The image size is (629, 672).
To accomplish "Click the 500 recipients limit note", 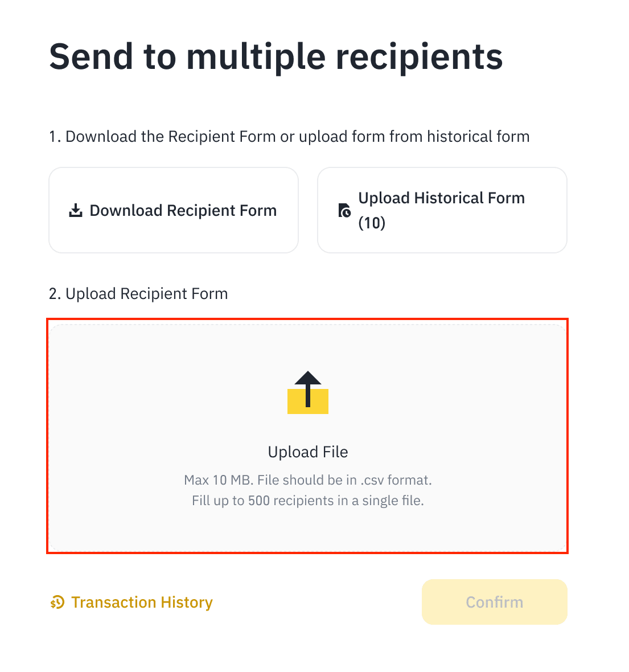I will [308, 501].
